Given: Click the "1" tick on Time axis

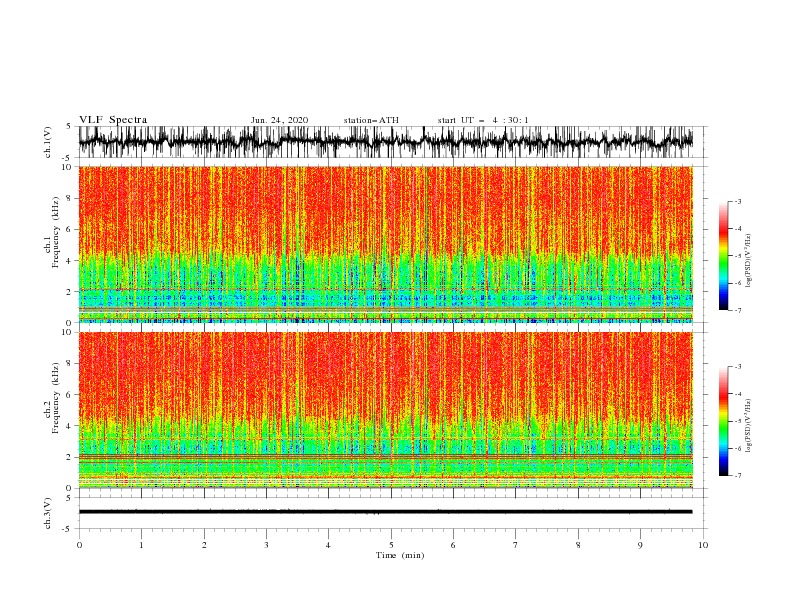Looking at the screenshot, I should pyautogui.click(x=141, y=545).
